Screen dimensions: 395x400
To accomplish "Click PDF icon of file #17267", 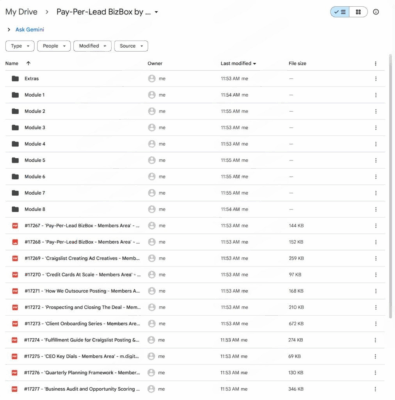I will click(x=15, y=226).
